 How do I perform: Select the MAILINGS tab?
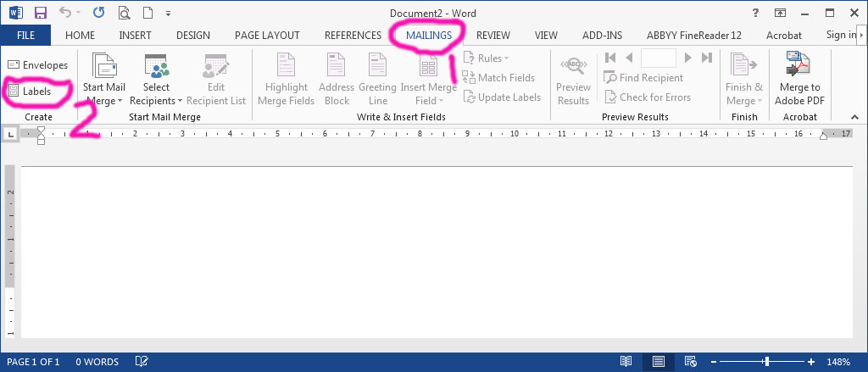429,35
